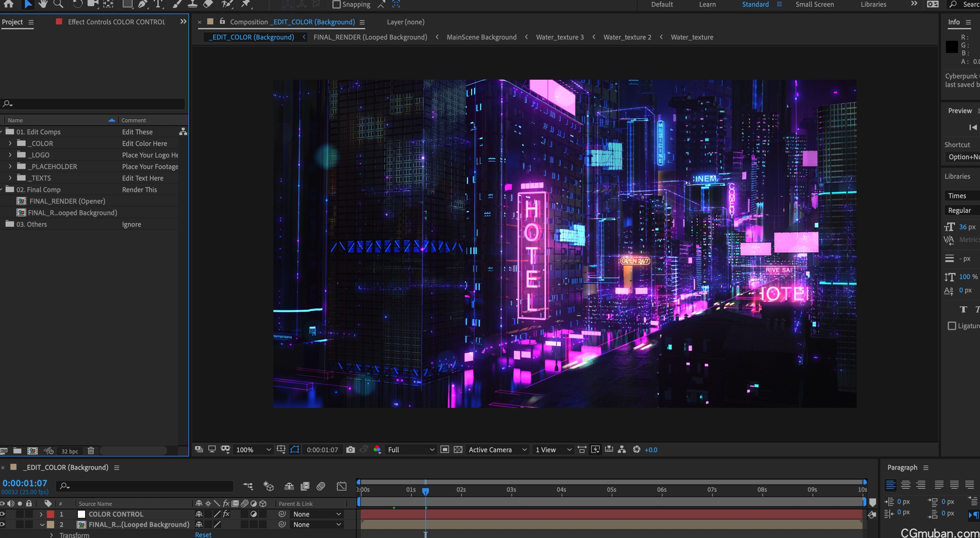This screenshot has width=980, height=538.
Task: Enable the Snapping checkbox
Action: 336,5
